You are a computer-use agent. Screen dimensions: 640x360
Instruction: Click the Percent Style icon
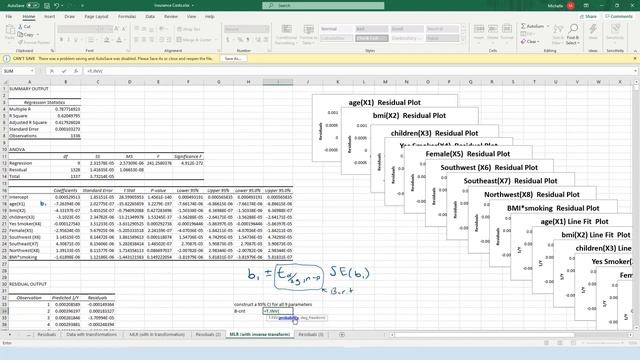click(240, 40)
